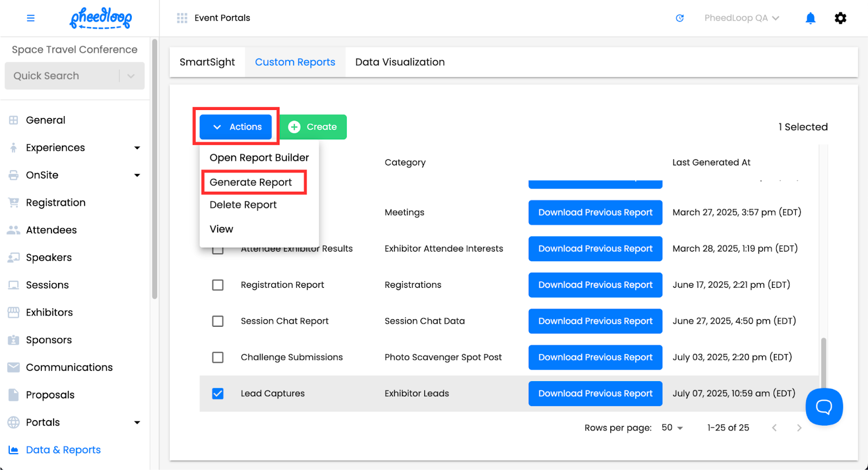Click the Proposals document icon
This screenshot has width=868, height=470.
[x=14, y=395]
